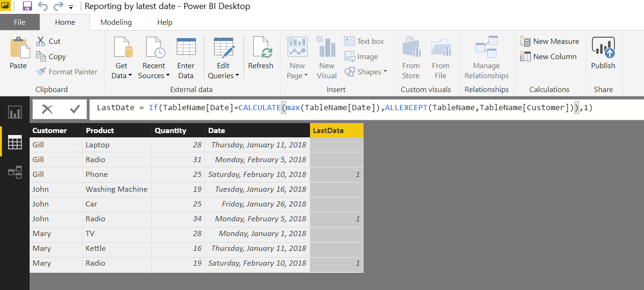
Task: Click LastDate value in Phone row
Action: [337, 175]
